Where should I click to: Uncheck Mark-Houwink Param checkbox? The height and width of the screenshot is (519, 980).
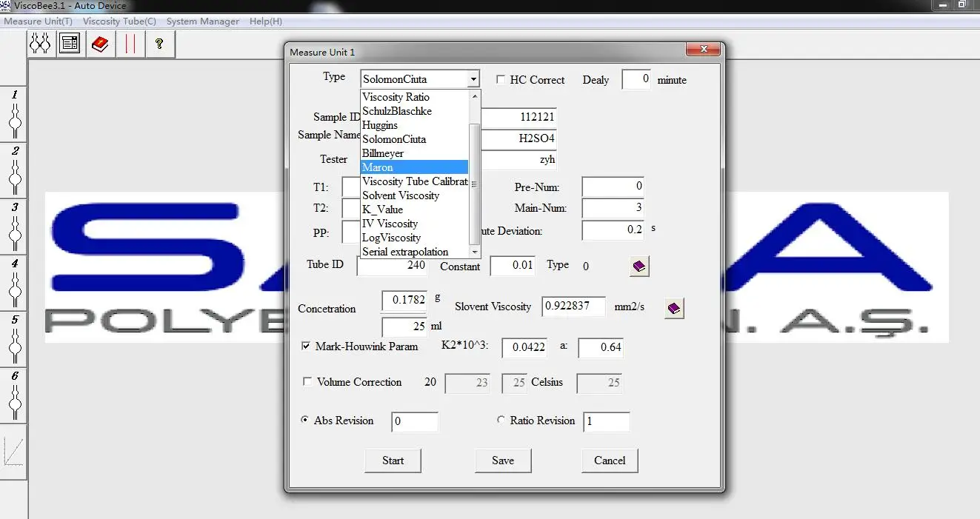tap(307, 346)
